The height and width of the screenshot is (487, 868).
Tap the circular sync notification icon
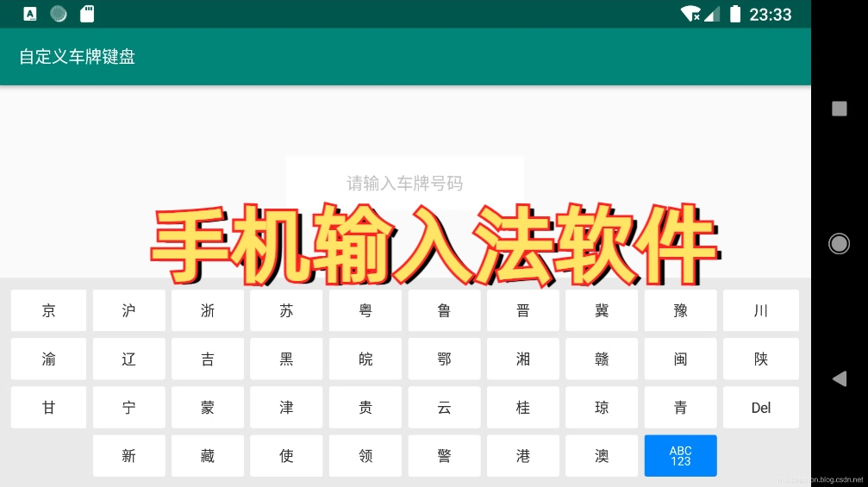coord(59,14)
